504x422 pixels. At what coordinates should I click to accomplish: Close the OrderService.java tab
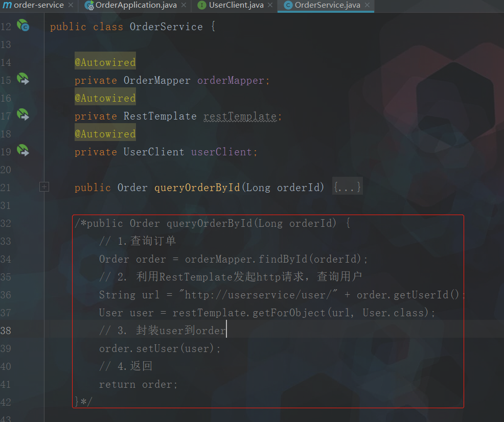[x=367, y=5]
